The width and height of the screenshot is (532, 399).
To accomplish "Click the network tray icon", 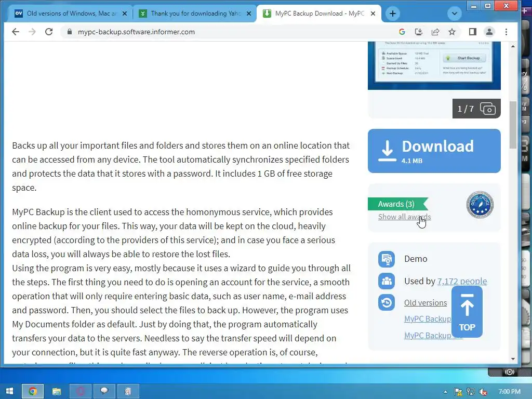I will coord(471,392).
